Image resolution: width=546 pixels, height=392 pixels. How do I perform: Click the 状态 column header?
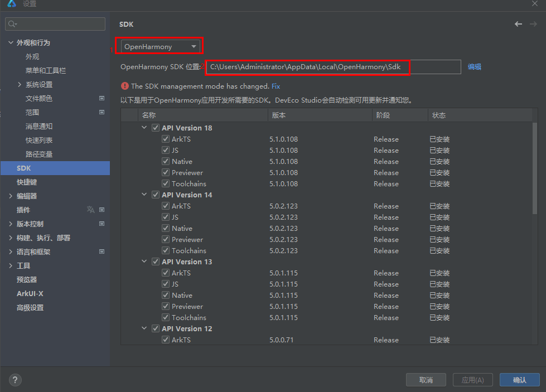[x=480, y=115]
